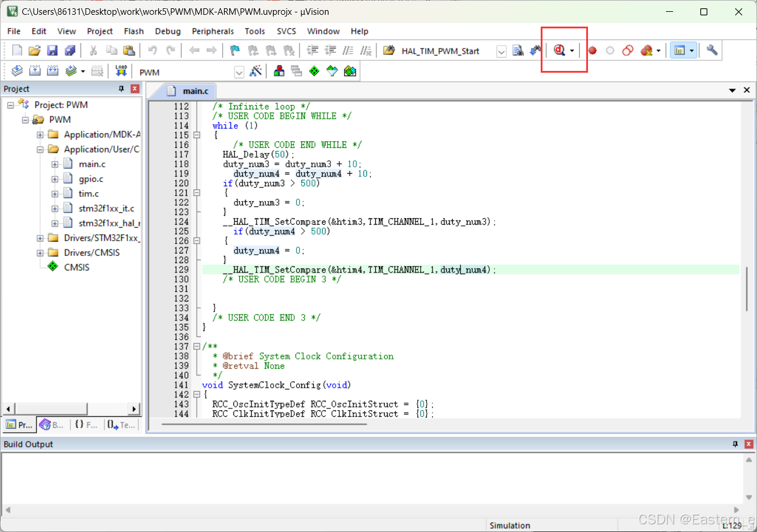Navigate backward in code history
Image resolution: width=757 pixels, height=532 pixels.
click(195, 51)
